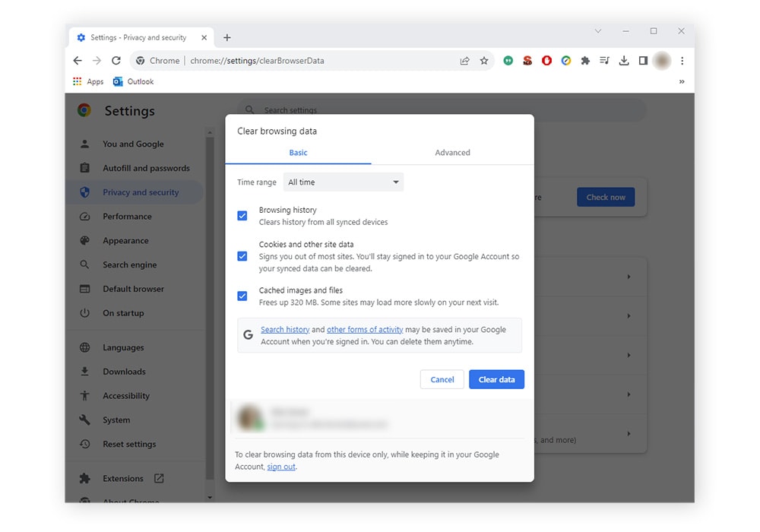Viewport: 760px width, 532px height.
Task: Click the share page icon in address bar
Action: [x=464, y=61]
